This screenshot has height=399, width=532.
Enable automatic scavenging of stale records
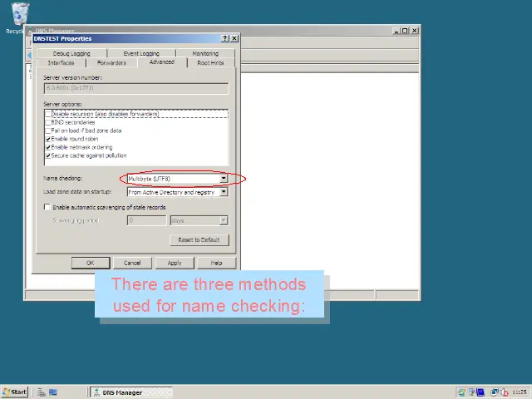47,207
